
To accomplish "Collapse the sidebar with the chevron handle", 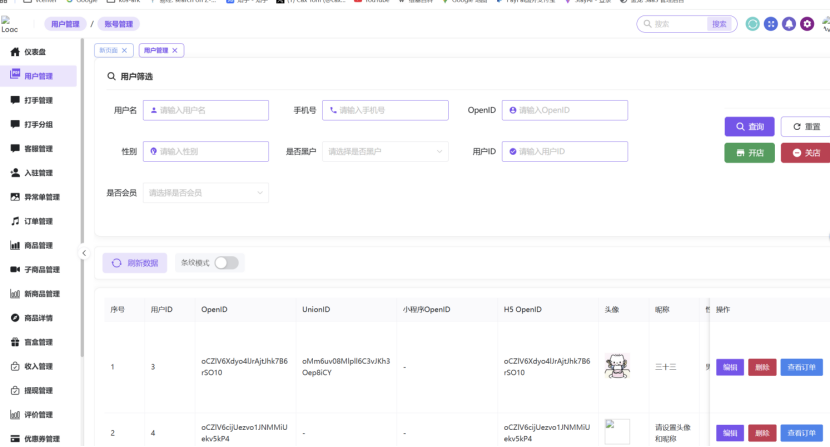I will click(84, 253).
